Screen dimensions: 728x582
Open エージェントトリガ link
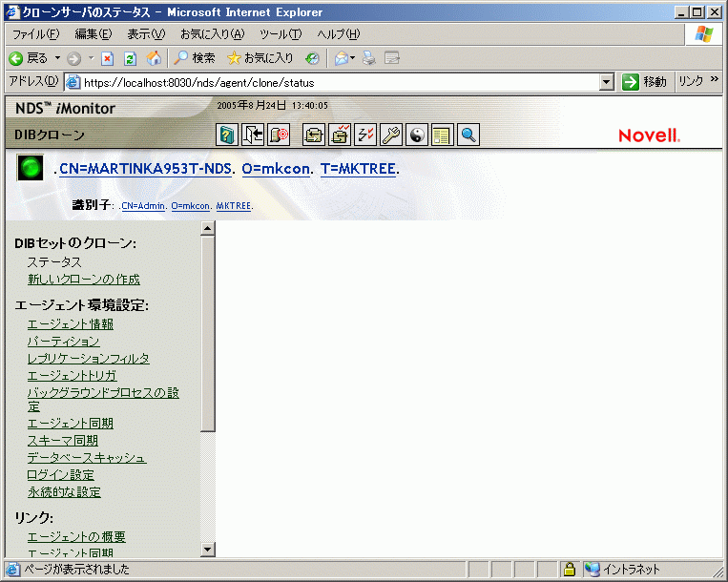(72, 376)
